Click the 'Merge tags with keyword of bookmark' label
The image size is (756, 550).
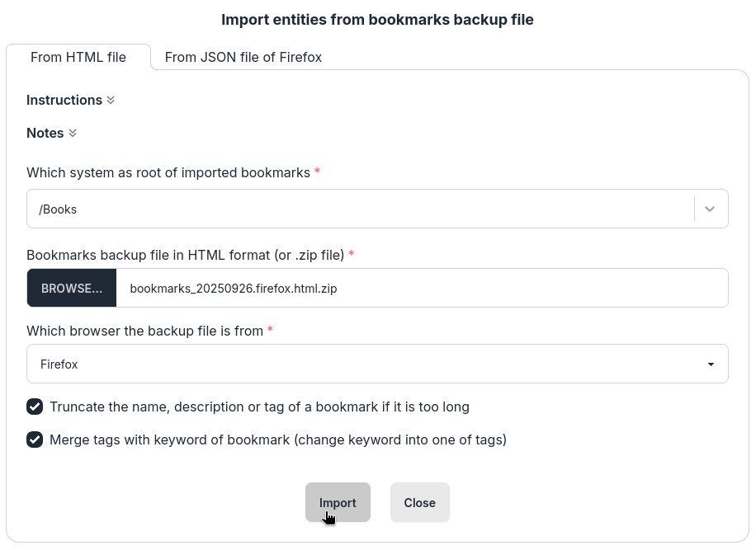[277, 440]
